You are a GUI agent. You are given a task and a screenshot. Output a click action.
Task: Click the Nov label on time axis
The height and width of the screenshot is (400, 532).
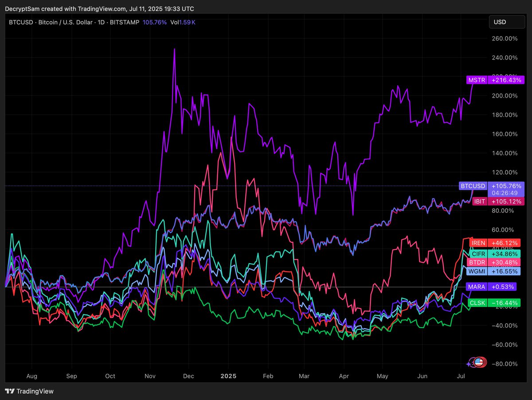tap(150, 376)
